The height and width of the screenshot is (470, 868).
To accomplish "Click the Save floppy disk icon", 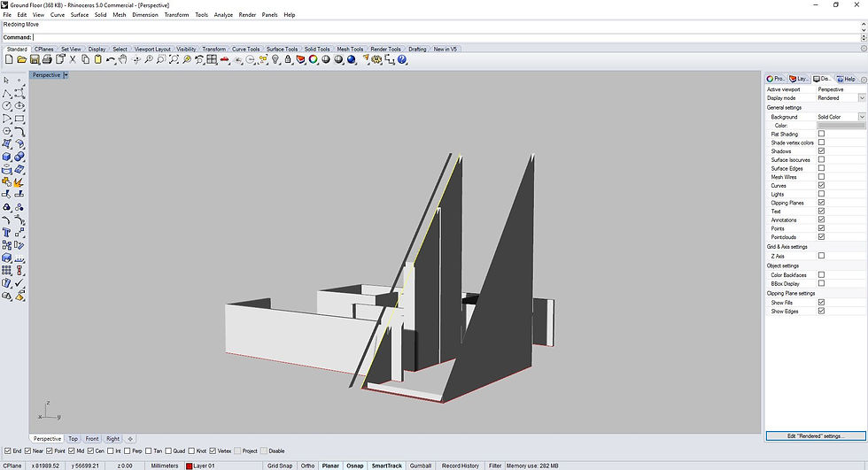I will tap(35, 59).
